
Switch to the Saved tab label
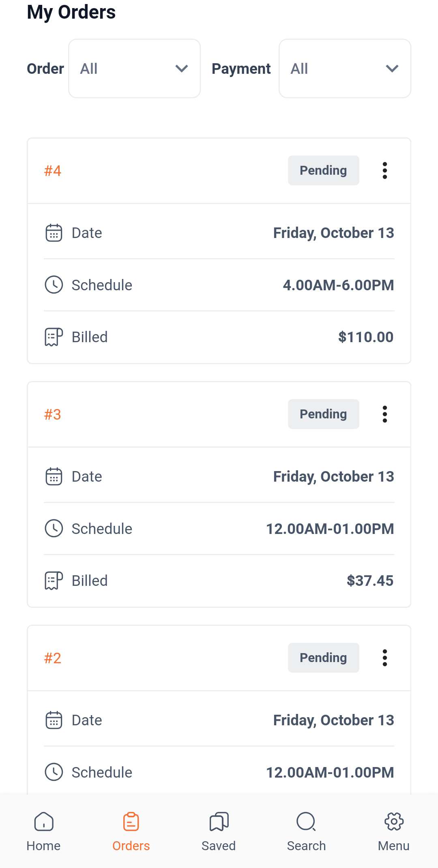coord(219,846)
